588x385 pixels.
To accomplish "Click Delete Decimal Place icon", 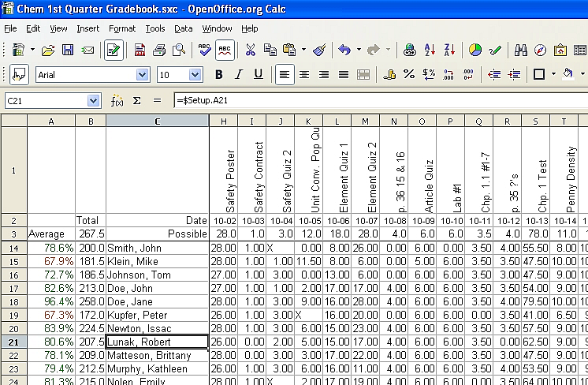I will 468,75.
